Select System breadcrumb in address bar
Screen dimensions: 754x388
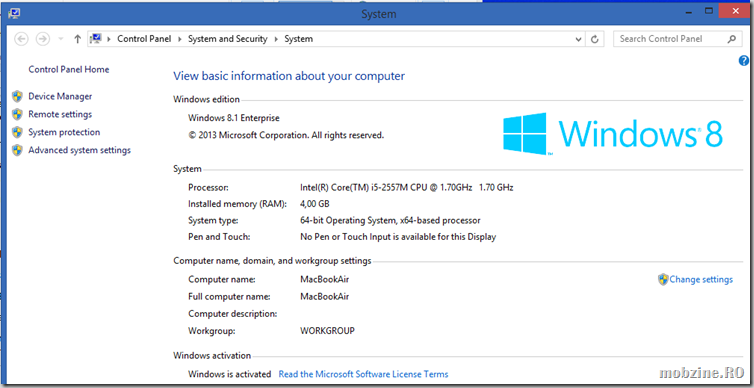[x=299, y=39]
